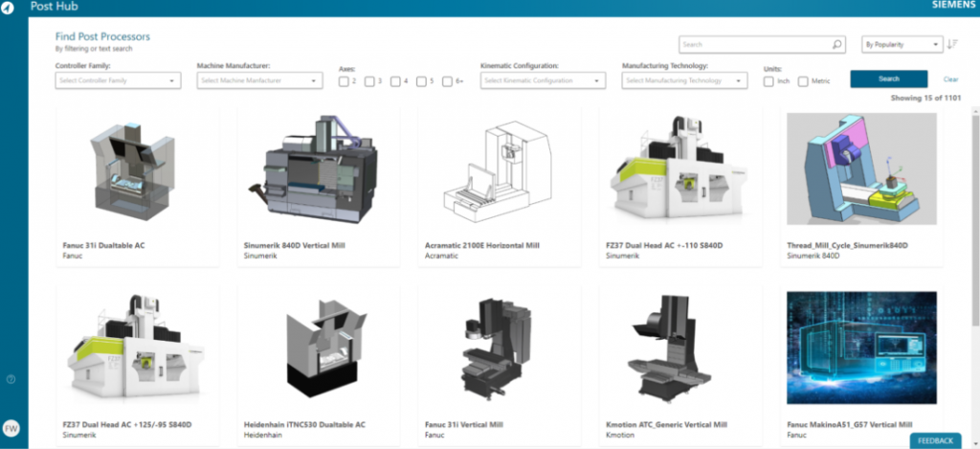Click the Clear filters link

click(x=950, y=79)
